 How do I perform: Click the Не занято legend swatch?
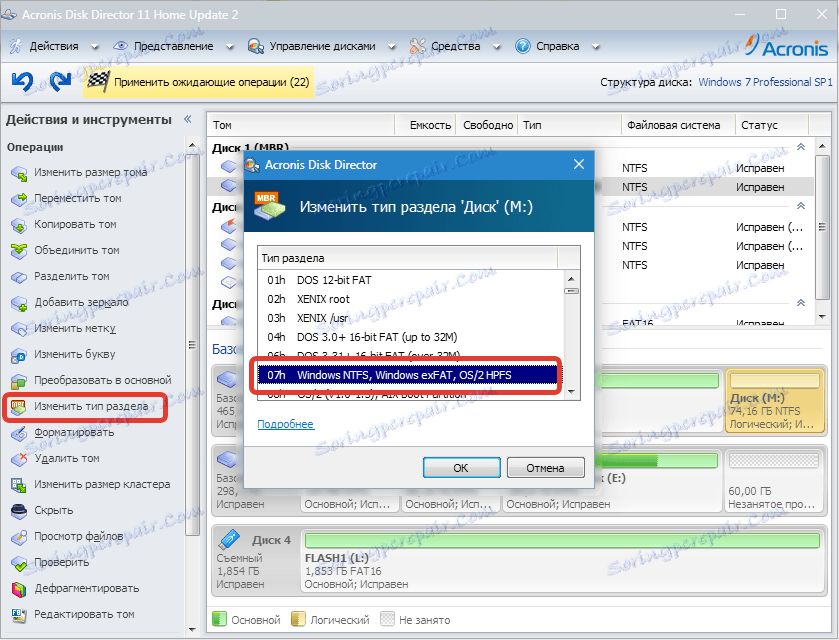[x=387, y=619]
